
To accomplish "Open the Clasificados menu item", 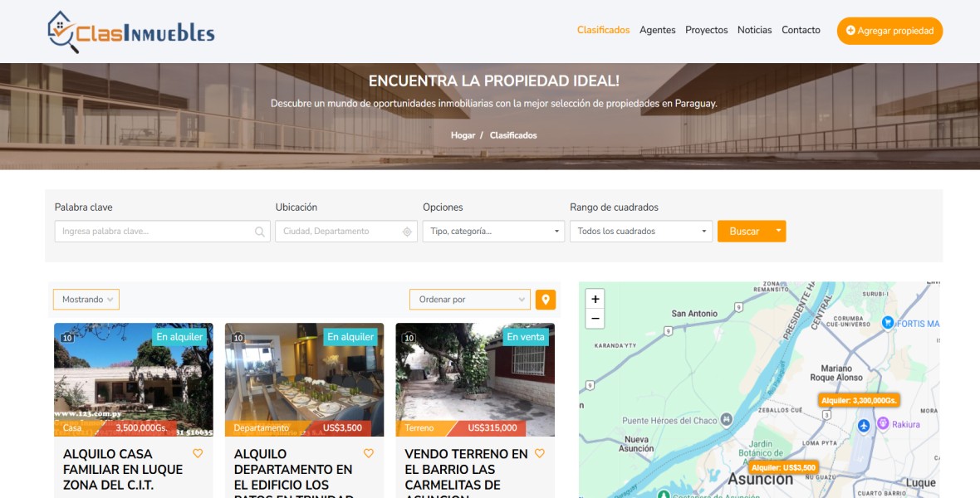I will [604, 30].
